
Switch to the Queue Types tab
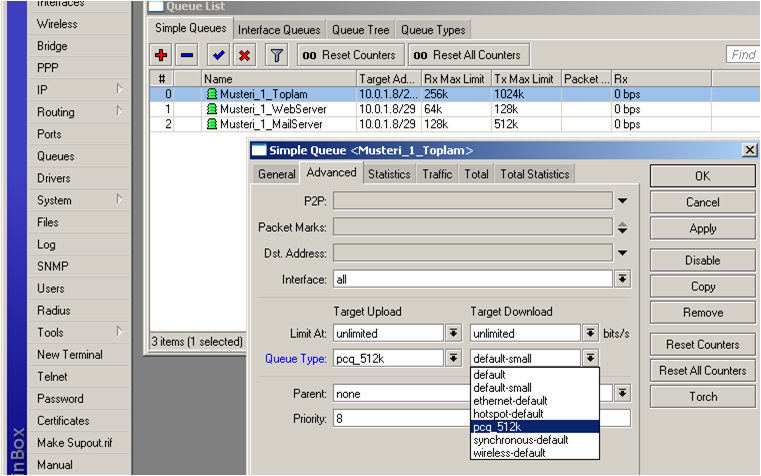(x=433, y=30)
